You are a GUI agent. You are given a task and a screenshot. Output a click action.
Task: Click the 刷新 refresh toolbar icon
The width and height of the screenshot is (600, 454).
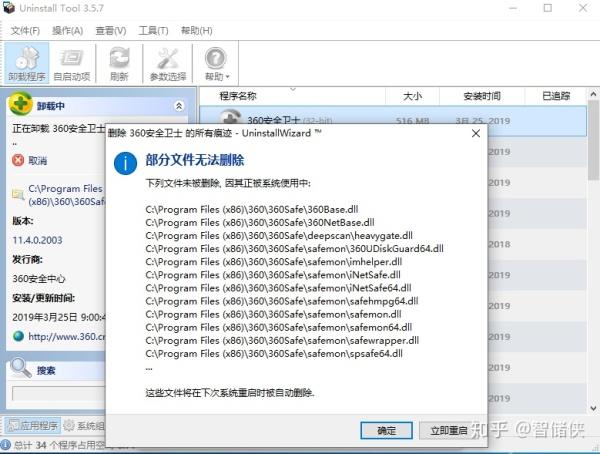click(119, 64)
